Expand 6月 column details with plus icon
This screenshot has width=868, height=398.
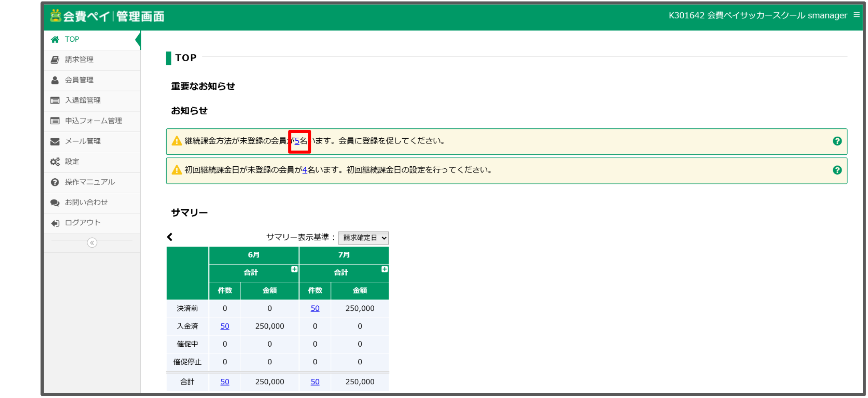(x=295, y=269)
